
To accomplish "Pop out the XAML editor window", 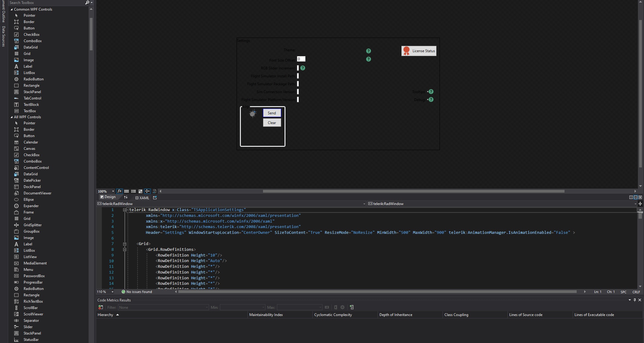I will point(155,198).
